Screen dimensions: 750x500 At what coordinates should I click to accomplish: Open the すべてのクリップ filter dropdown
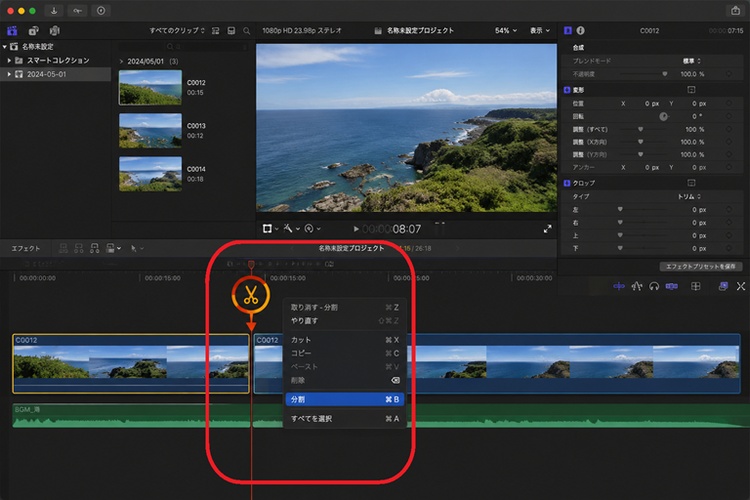(x=176, y=31)
